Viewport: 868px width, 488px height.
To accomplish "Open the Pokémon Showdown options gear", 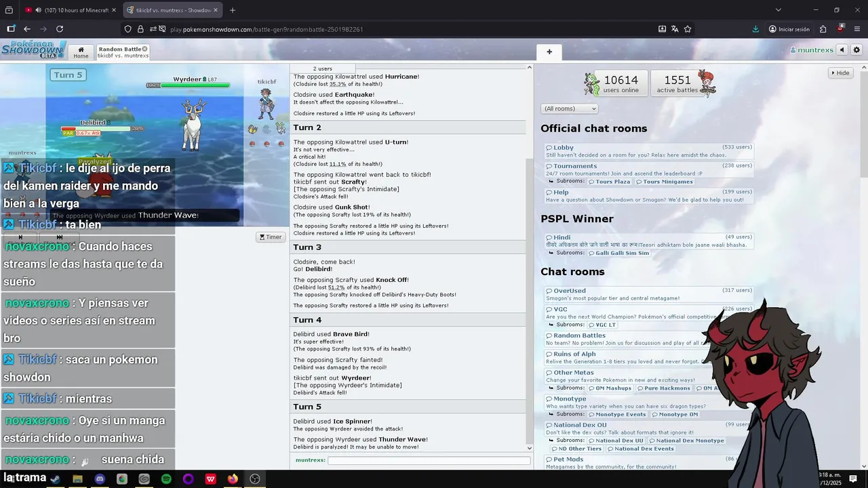I will (x=856, y=50).
